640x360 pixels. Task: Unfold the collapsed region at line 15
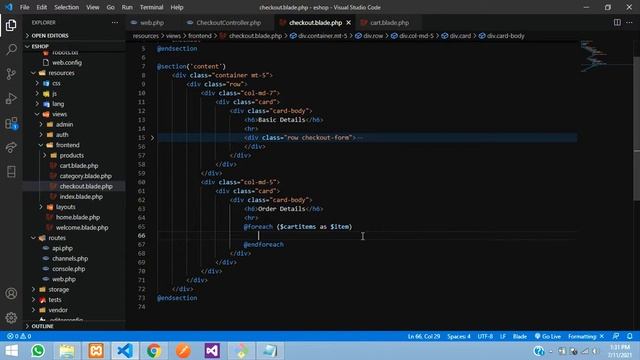tap(152, 138)
